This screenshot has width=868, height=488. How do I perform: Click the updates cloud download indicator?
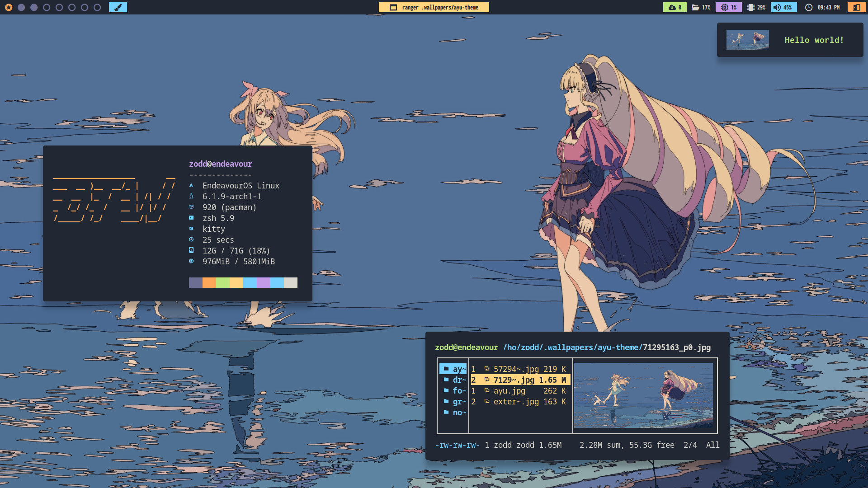coord(675,7)
